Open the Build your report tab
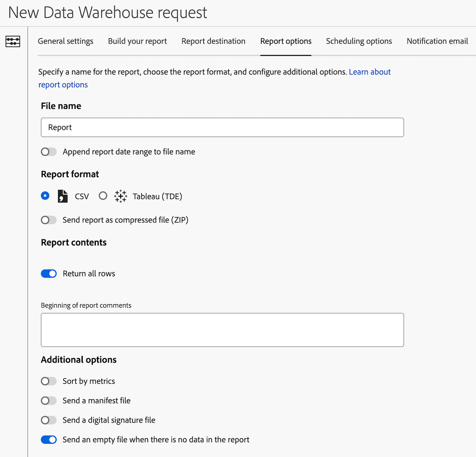476x457 pixels. pos(137,41)
